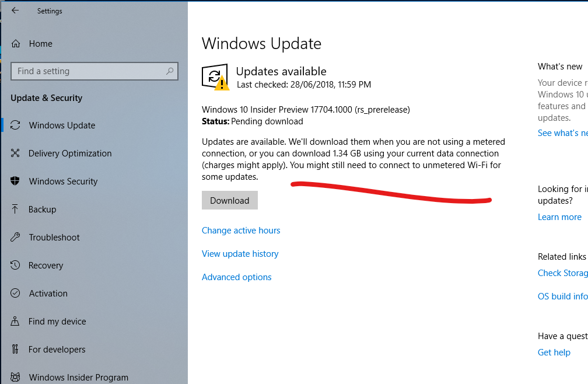Click the See what's new link

[562, 132]
